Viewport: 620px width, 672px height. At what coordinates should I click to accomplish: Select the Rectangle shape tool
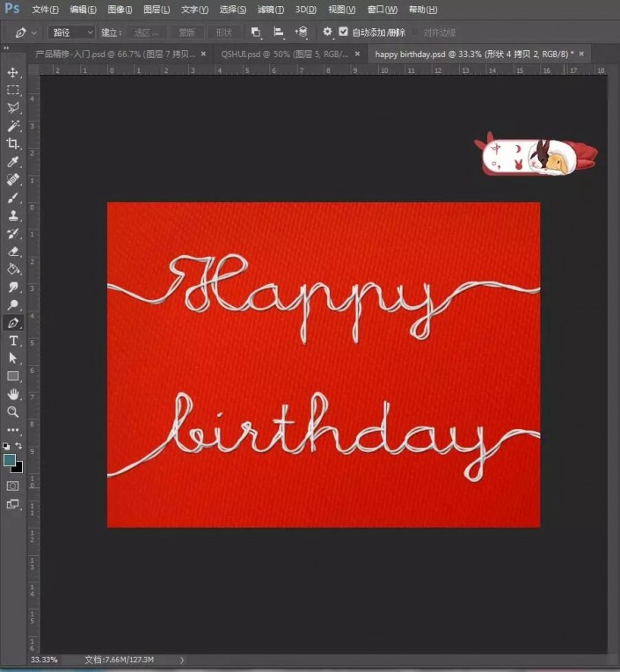(x=13, y=376)
